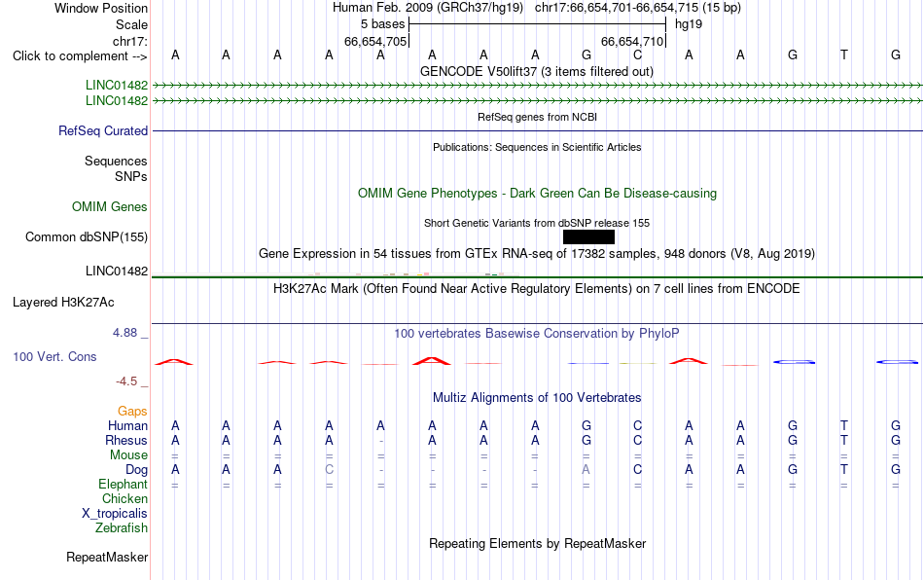Click the RepeatMasker track label
The height and width of the screenshot is (580, 924).
[107, 557]
